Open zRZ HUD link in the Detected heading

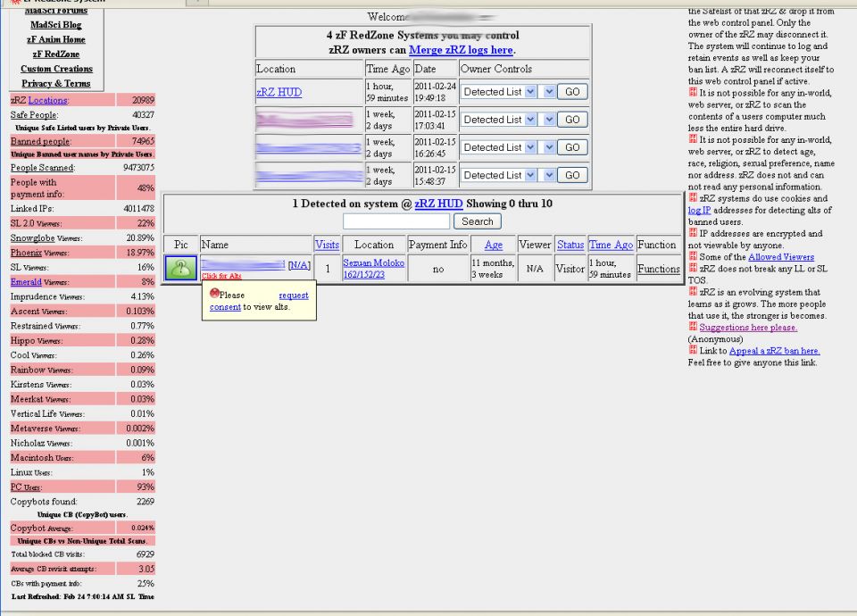(x=438, y=204)
